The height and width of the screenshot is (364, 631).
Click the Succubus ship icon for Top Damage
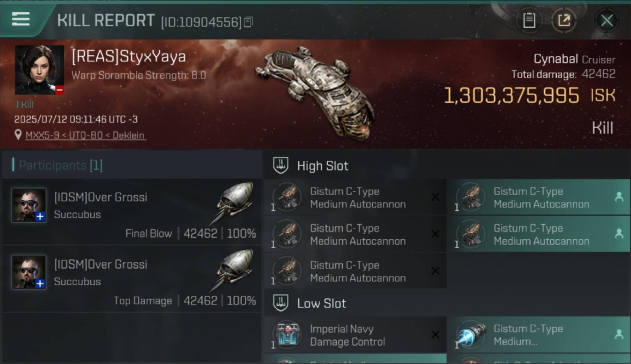(x=232, y=270)
